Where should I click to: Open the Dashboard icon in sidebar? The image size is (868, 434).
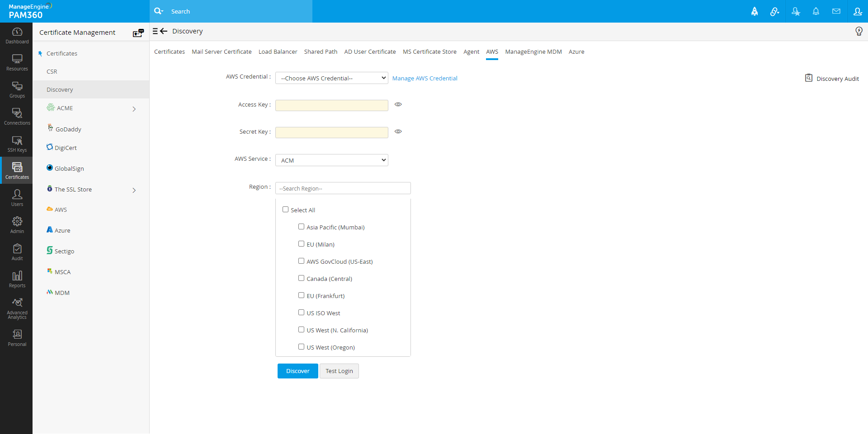17,35
